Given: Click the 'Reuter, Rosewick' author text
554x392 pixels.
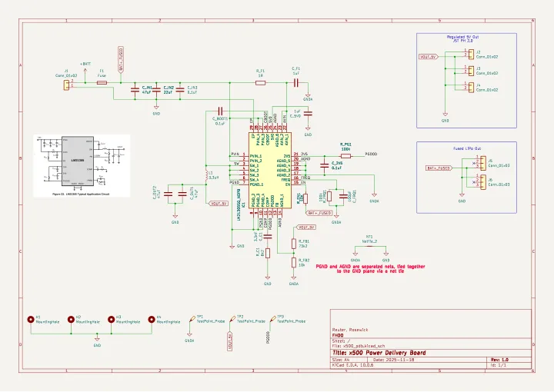Looking at the screenshot, I should click(x=350, y=330).
